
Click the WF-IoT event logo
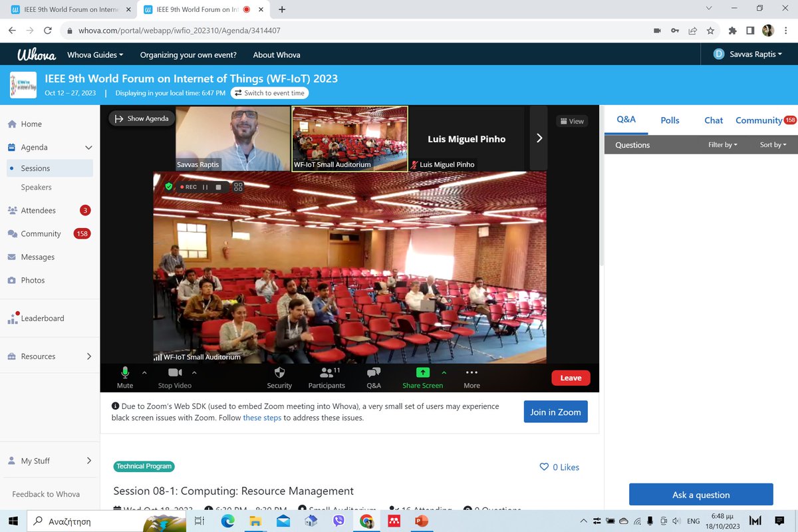[23, 85]
